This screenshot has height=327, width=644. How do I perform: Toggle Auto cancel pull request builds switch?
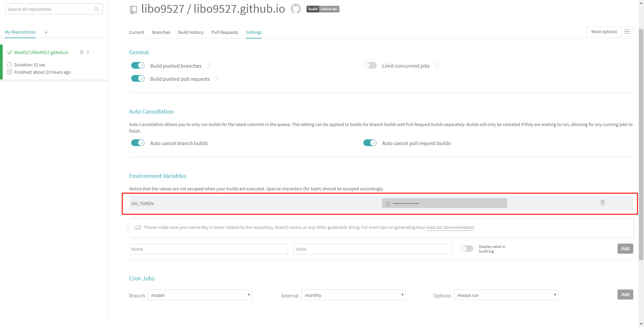370,143
